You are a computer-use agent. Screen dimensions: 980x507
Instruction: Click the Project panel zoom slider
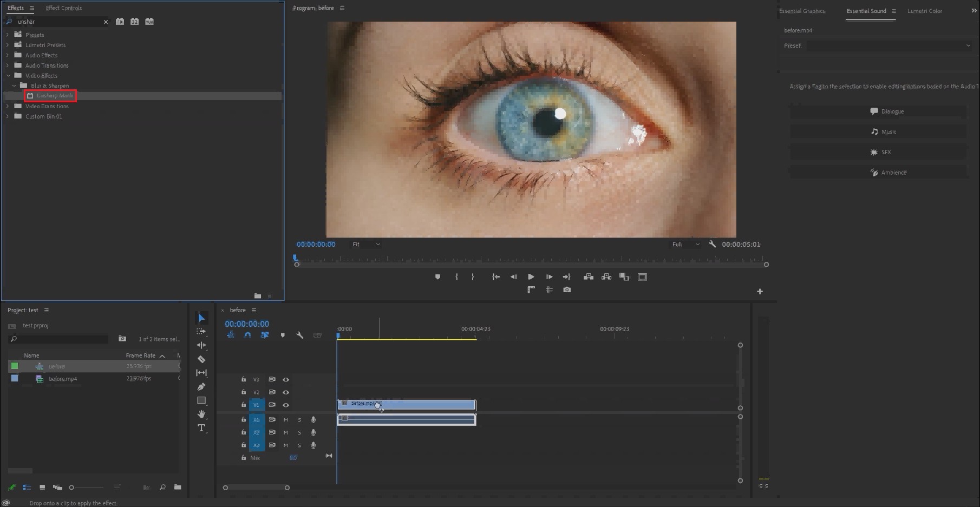click(x=89, y=488)
